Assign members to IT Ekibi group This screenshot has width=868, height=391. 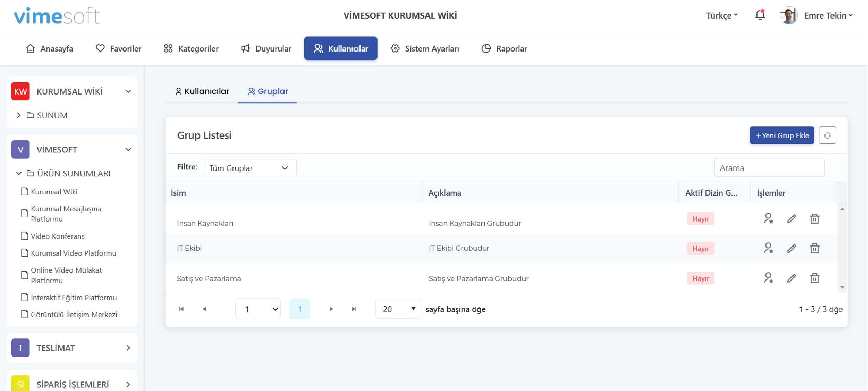tap(769, 248)
